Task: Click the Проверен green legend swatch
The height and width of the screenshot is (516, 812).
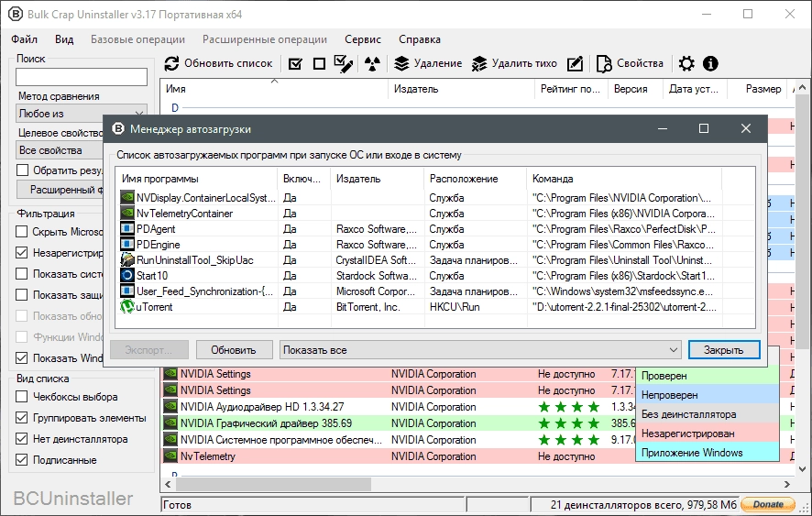Action: [x=708, y=376]
